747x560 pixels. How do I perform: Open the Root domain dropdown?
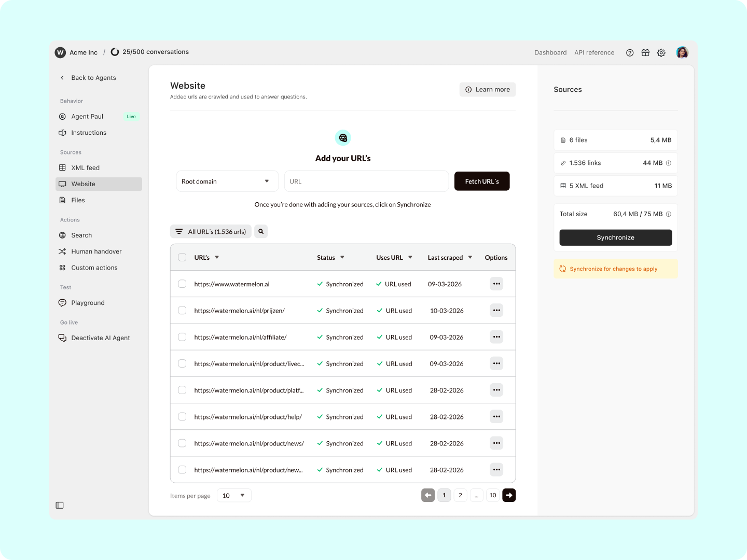(x=227, y=181)
